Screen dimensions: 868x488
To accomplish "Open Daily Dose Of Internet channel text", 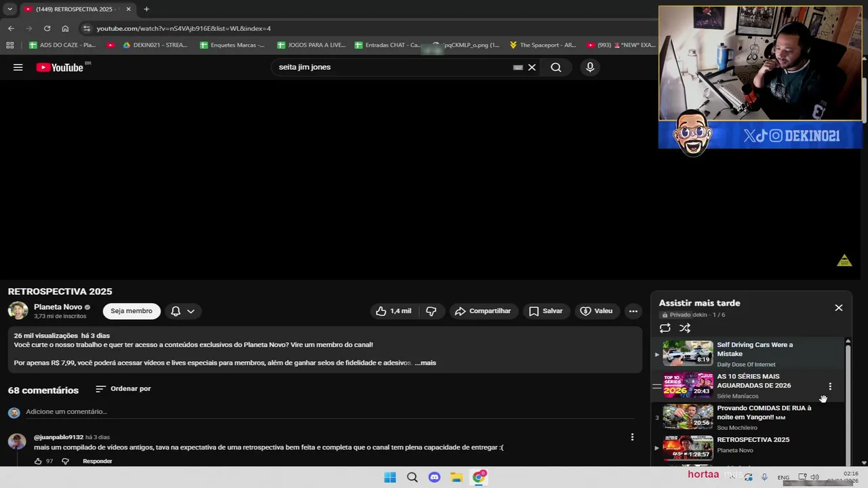I will coord(746,365).
